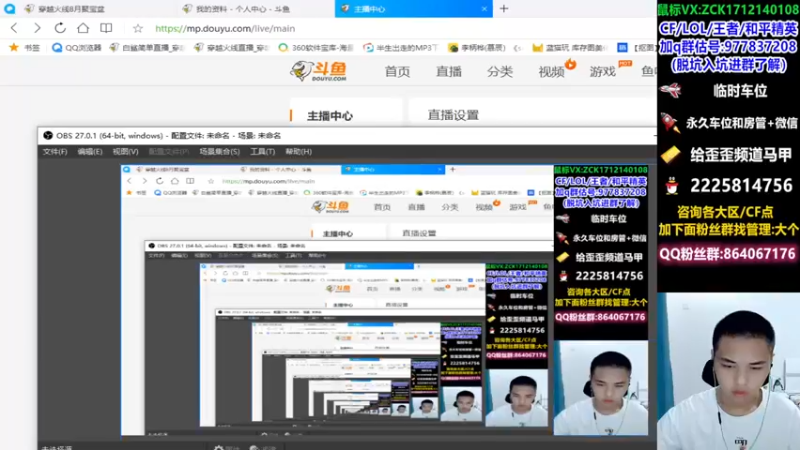Image resolution: width=800 pixels, height=450 pixels.
Task: Open the OBS 场景集合(S) menu
Action: pos(219,152)
